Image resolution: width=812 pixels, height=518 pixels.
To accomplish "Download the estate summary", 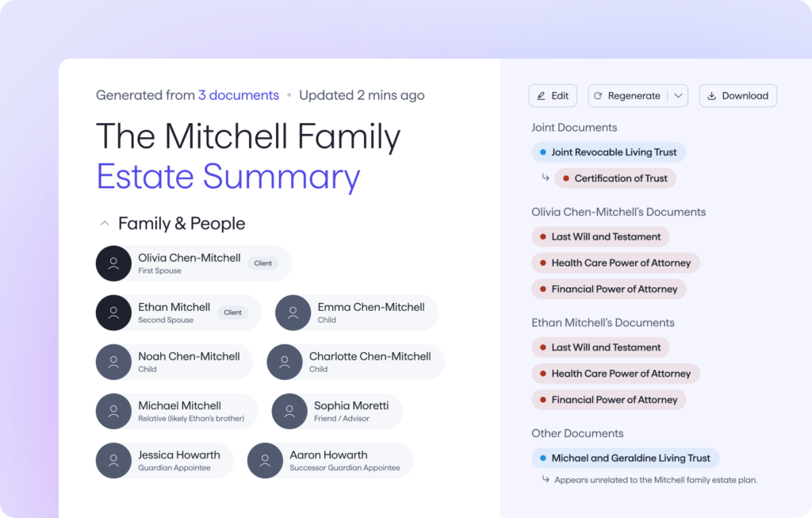I will pos(737,96).
